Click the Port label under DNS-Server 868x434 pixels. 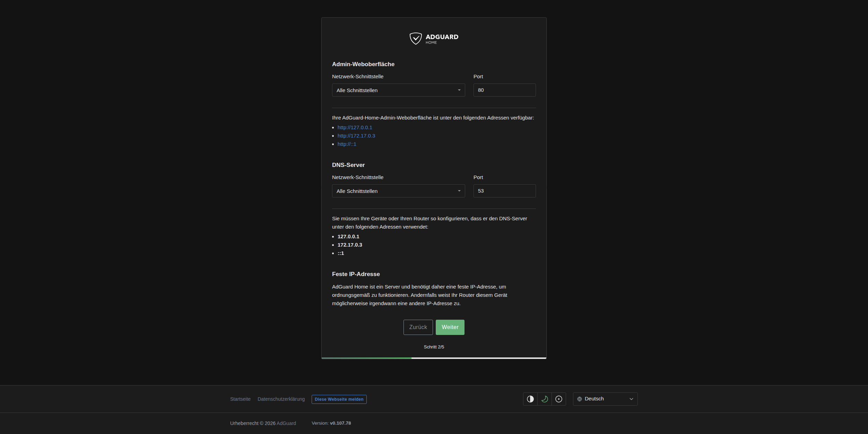[x=478, y=177]
